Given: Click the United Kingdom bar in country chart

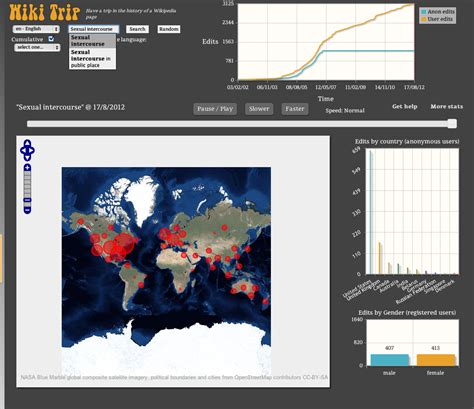Looking at the screenshot, I should pos(380,258).
